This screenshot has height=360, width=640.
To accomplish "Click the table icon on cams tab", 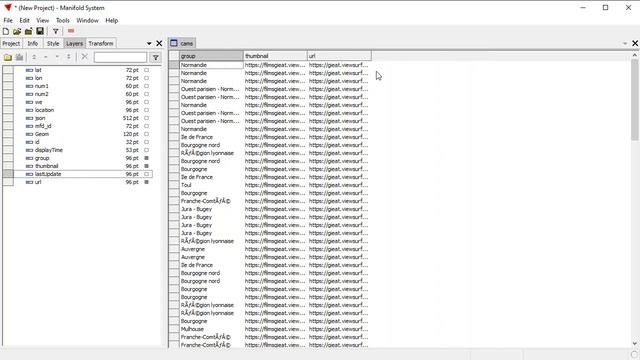I will 174,43.
